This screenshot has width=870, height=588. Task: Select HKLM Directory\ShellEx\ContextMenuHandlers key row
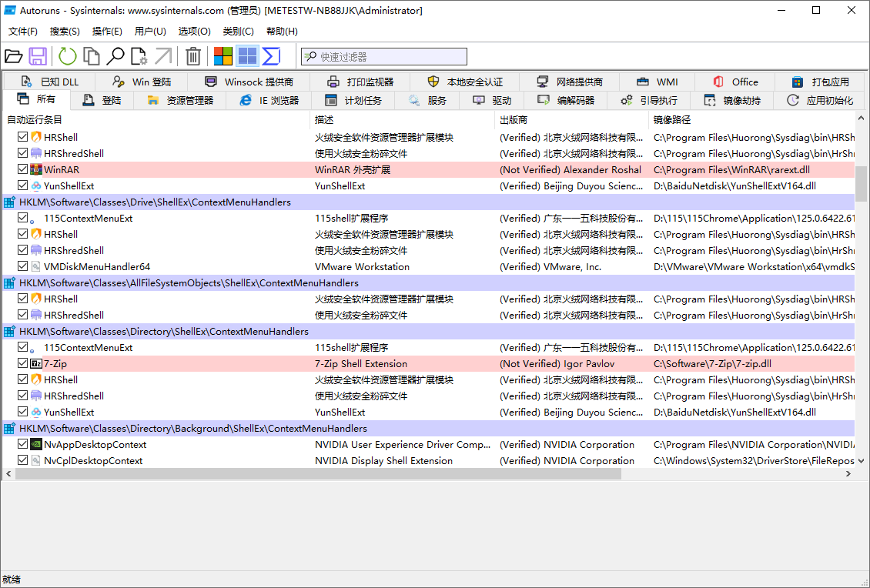[428, 331]
